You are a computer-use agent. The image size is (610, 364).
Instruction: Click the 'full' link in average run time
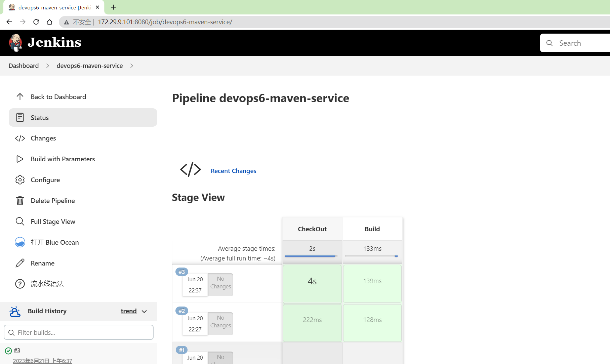point(231,258)
